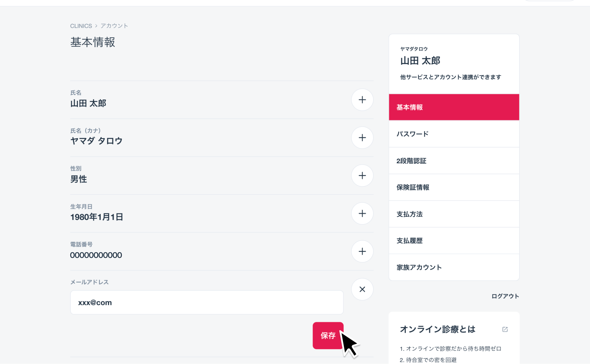Select 基本情報 in the sidebar menu
The height and width of the screenshot is (364, 590).
[454, 107]
